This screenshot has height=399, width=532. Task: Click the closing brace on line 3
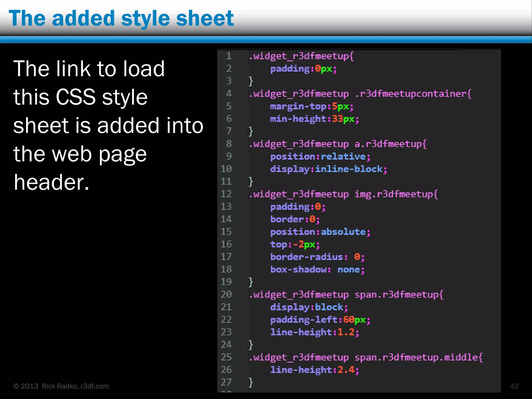[x=251, y=81]
